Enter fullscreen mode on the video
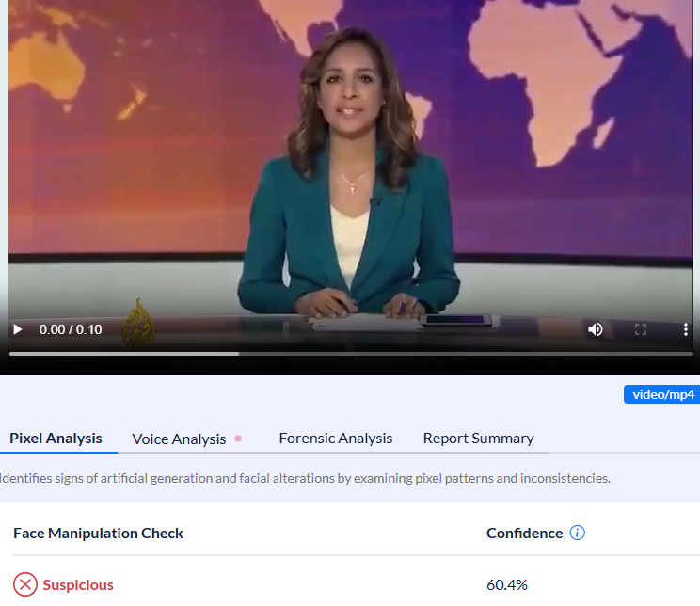Image resolution: width=700 pixels, height=606 pixels. coord(641,329)
